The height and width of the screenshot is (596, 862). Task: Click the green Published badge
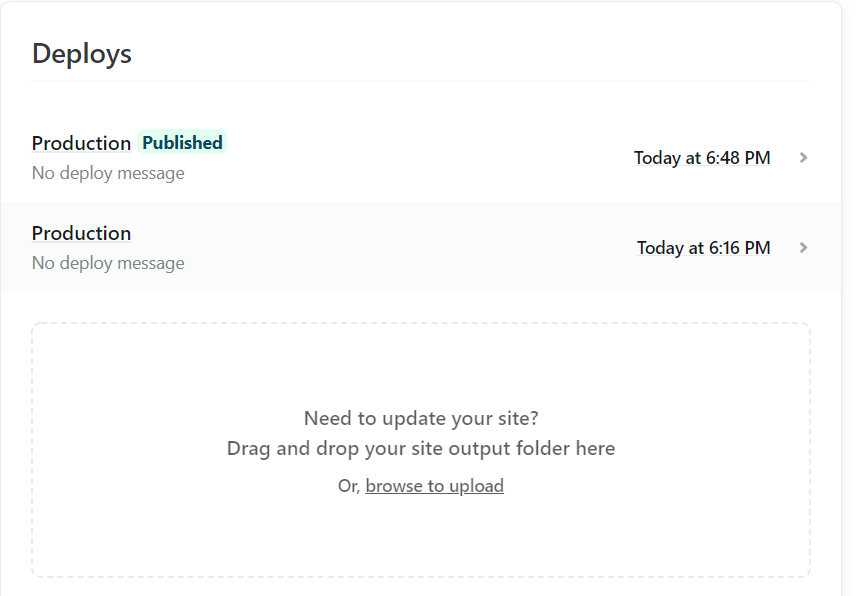[182, 142]
